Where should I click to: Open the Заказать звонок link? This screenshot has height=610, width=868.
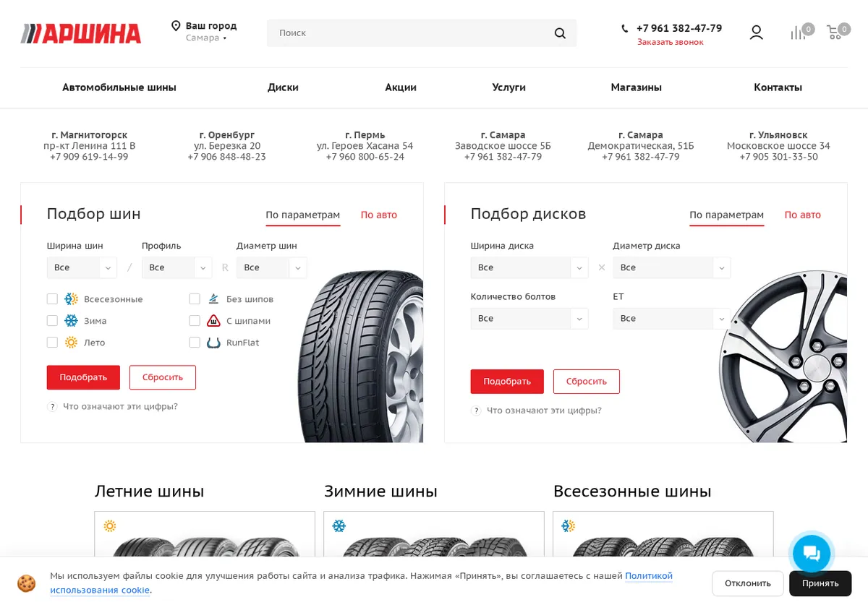coord(670,42)
